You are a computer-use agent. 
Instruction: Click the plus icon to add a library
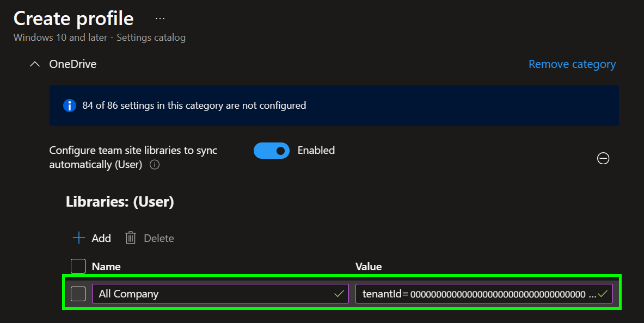[x=79, y=238]
